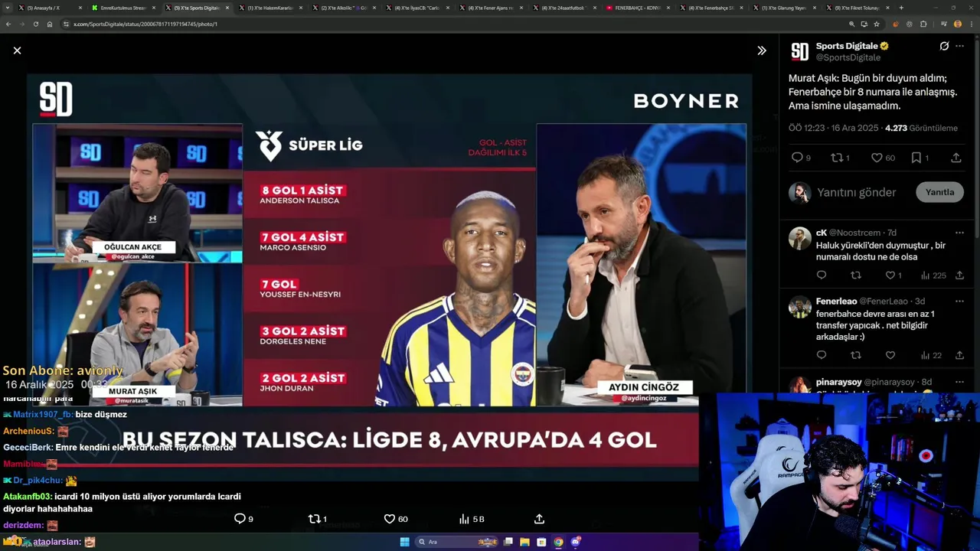980x551 pixels.
Task: Retweet icon with 1 in the sidebar
Action: (840, 158)
